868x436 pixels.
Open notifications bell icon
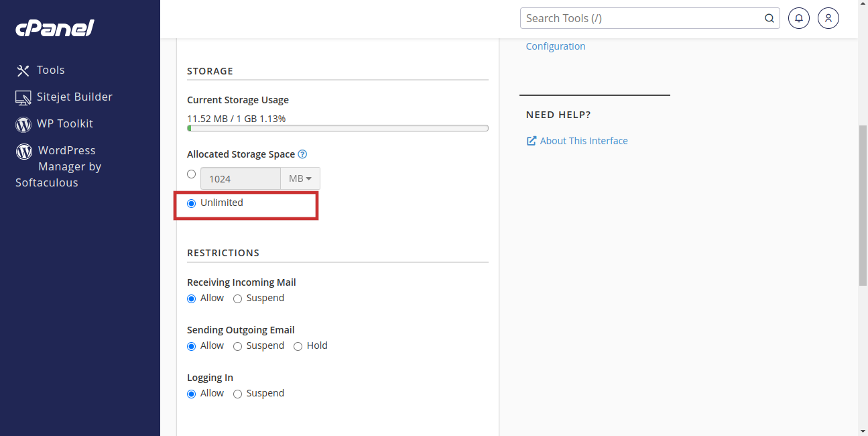(798, 19)
